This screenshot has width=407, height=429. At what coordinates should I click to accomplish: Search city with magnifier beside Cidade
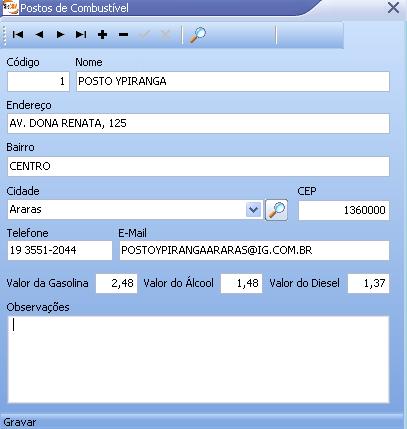pyautogui.click(x=276, y=210)
